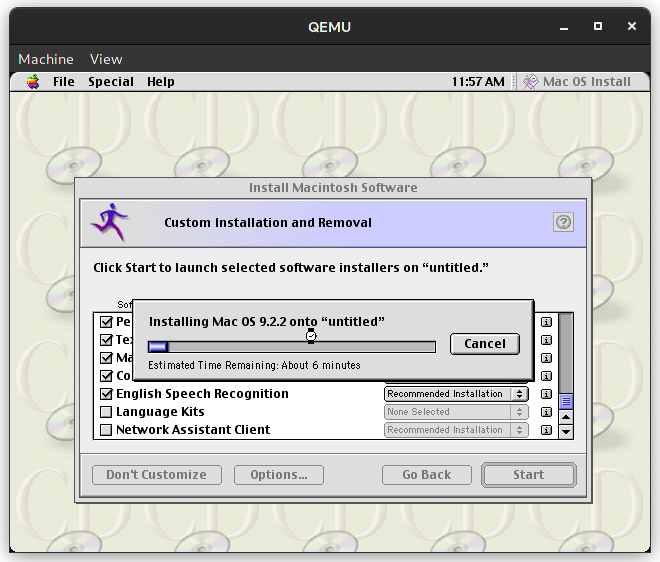Open the QEMU View menu
Image resolution: width=660 pixels, height=562 pixels.
106,59
